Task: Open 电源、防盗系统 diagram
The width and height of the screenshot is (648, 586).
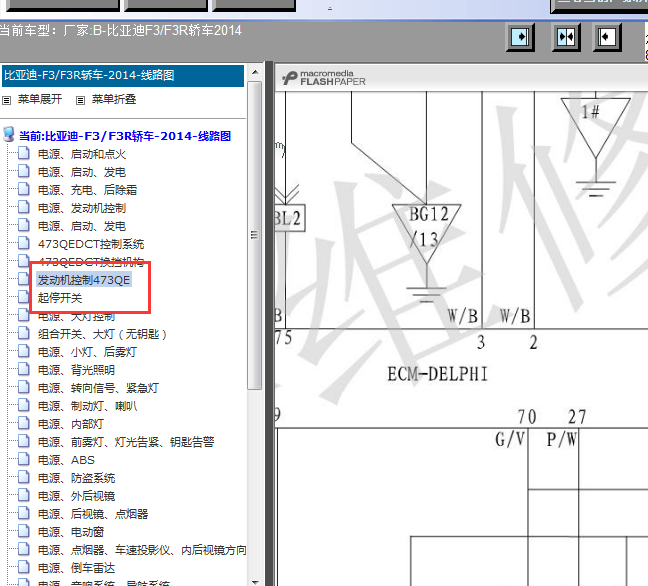Action: coord(76,478)
